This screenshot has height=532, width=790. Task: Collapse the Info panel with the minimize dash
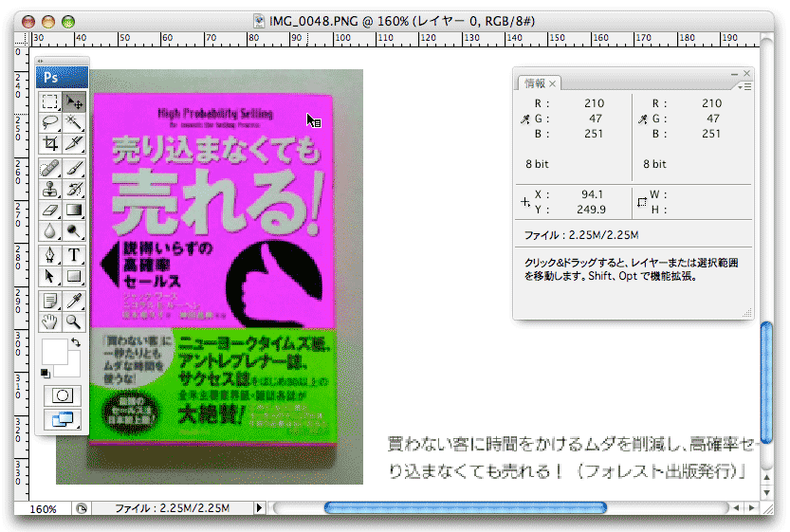coord(735,74)
